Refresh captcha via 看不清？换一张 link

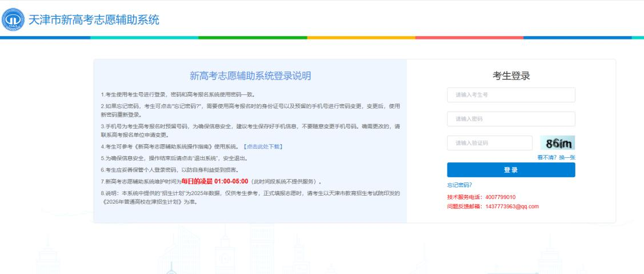click(x=556, y=157)
